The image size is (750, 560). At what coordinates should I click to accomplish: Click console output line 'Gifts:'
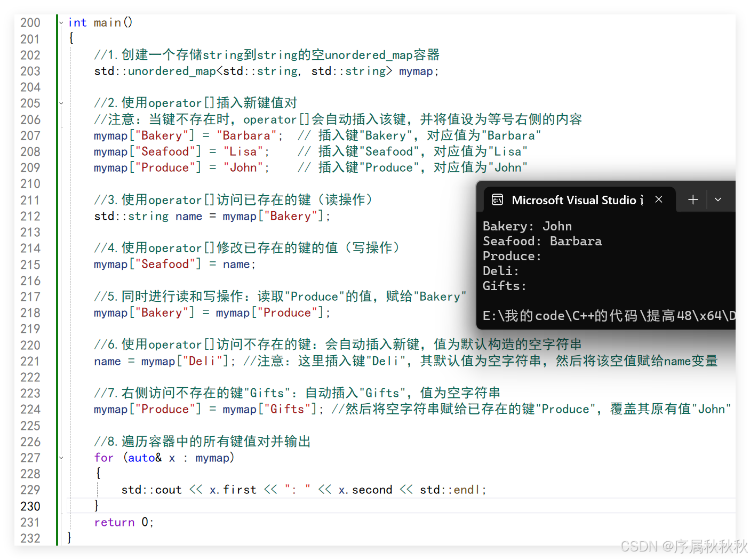pos(505,286)
